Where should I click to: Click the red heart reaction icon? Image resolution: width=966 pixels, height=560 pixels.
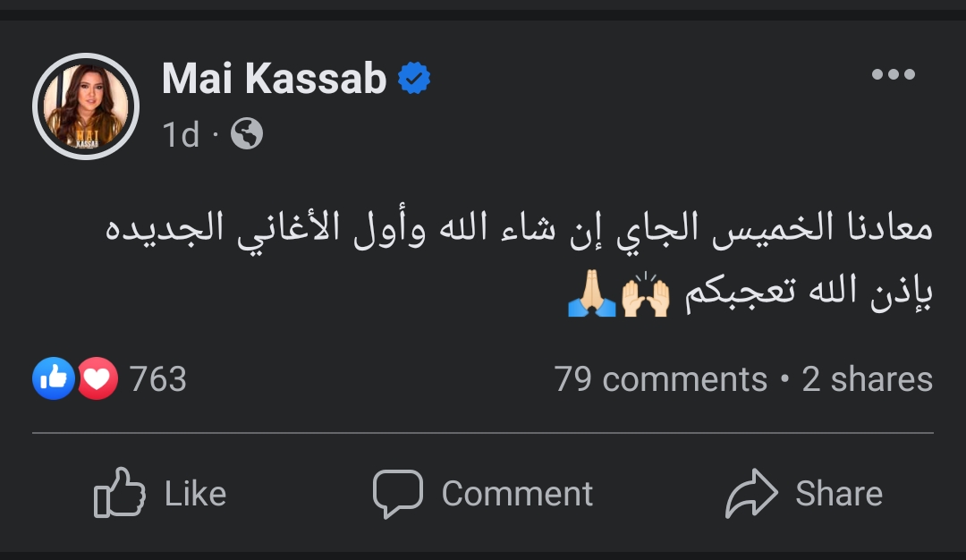click(x=97, y=379)
